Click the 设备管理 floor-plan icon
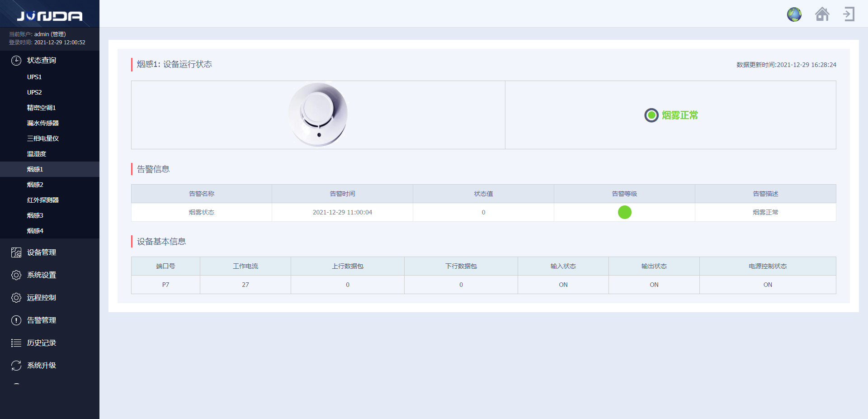 pyautogui.click(x=16, y=252)
